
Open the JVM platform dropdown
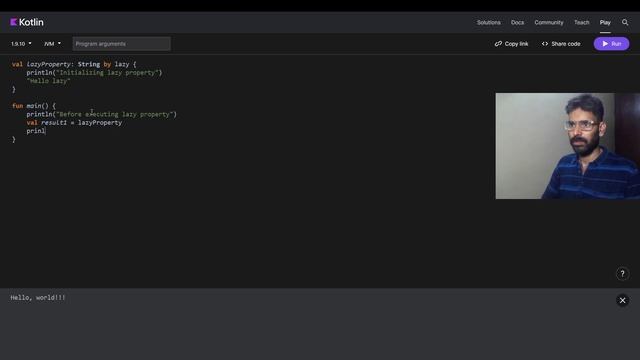coord(52,44)
